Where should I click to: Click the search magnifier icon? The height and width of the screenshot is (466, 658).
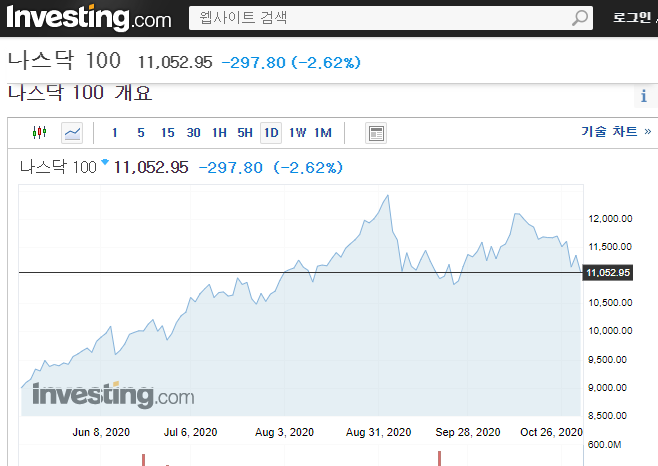[580, 18]
